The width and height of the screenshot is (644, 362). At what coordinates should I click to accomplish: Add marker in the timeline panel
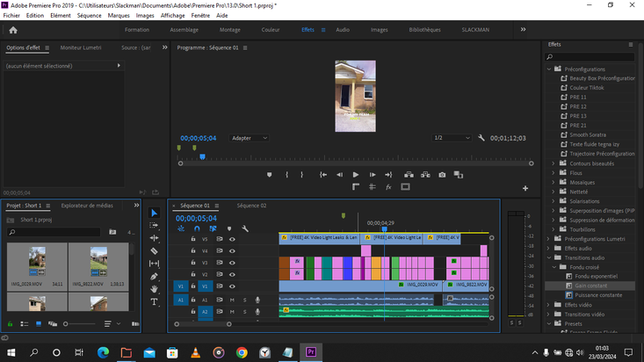pos(229,228)
